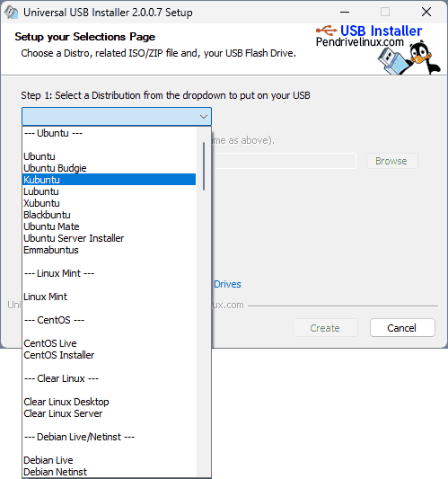Image resolution: width=448 pixels, height=479 pixels.
Task: Open the Drives link
Action: pyautogui.click(x=227, y=284)
